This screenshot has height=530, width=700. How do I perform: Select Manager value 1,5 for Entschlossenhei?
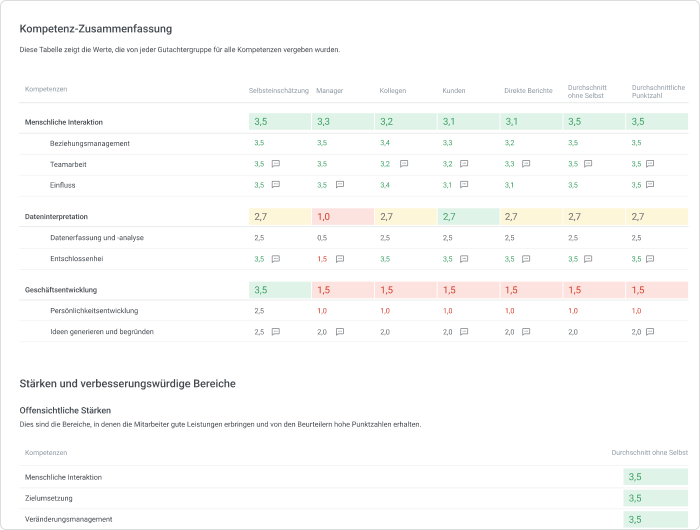click(x=322, y=259)
